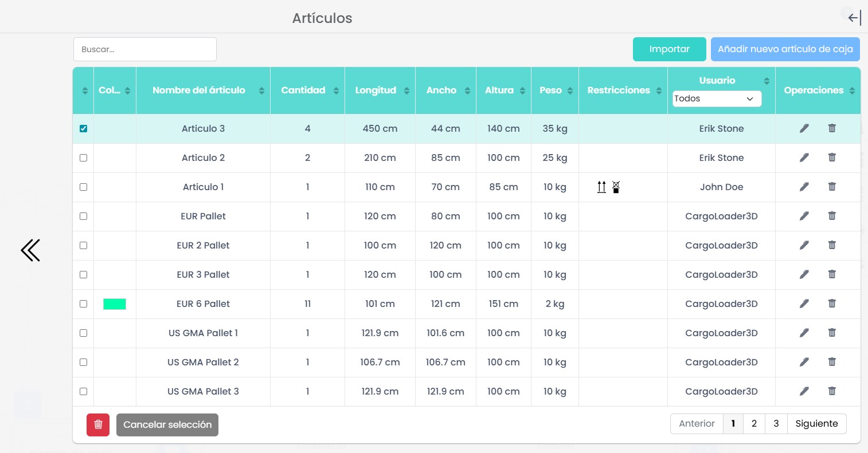Open the Usuario filter dropdown Todos

(x=717, y=99)
